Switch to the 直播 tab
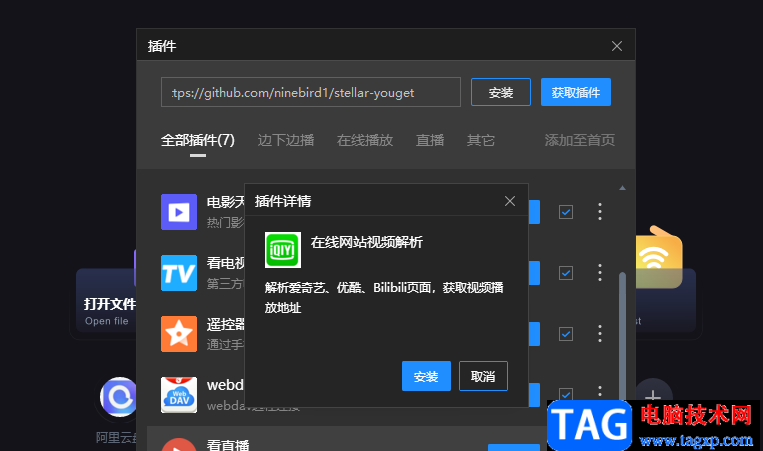Image resolution: width=763 pixels, height=451 pixels. (430, 141)
